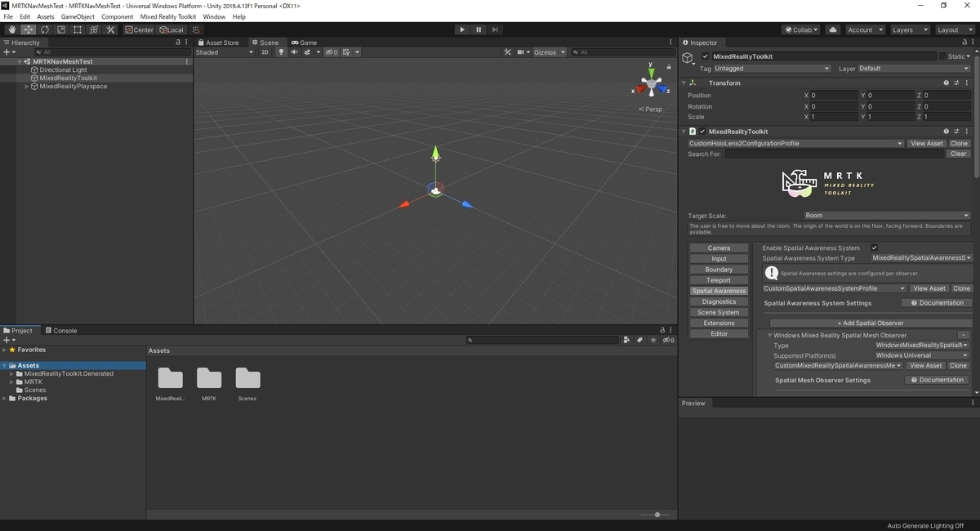Expand MixedRealityPlayspace in Hierarchy

coord(27,86)
